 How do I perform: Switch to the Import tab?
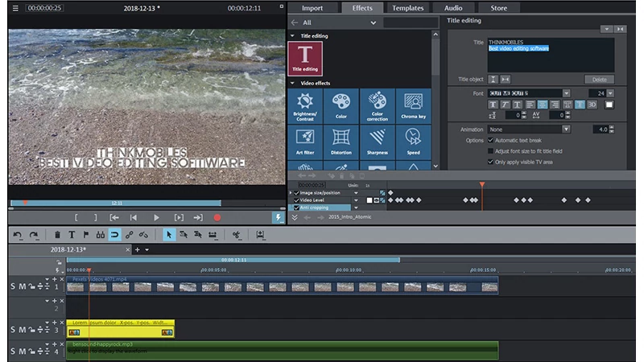[x=312, y=8]
